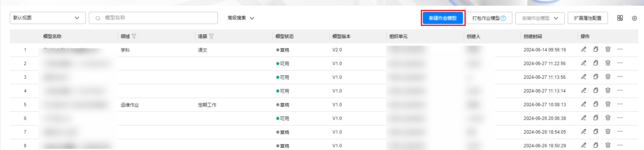644x150 pixels.
Task: Click copy icon in row 2
Action: (x=596, y=63)
